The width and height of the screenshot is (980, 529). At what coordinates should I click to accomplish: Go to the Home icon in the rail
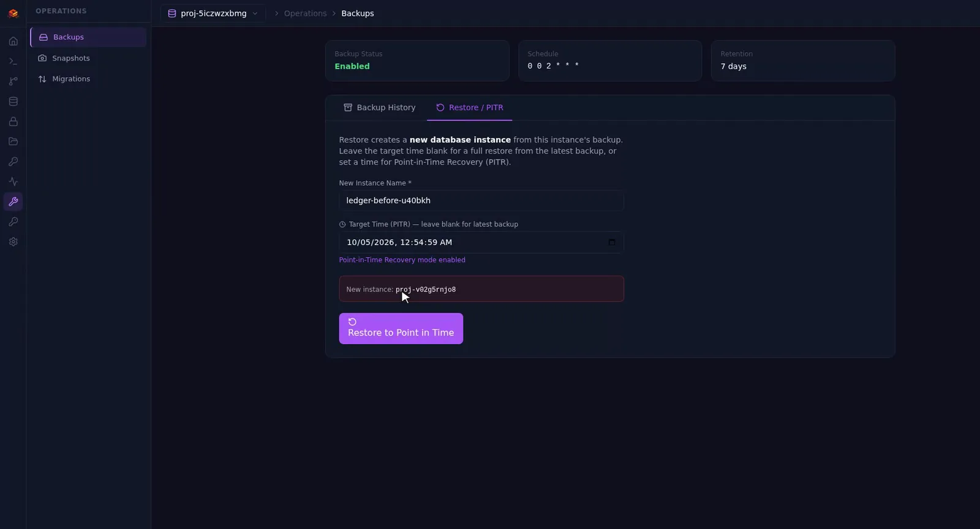tap(13, 41)
